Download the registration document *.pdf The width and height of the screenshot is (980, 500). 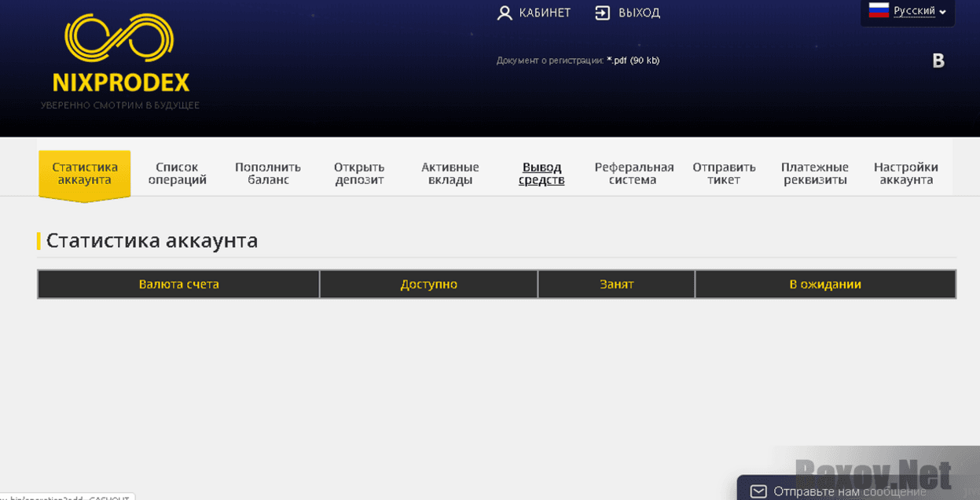coord(633,61)
